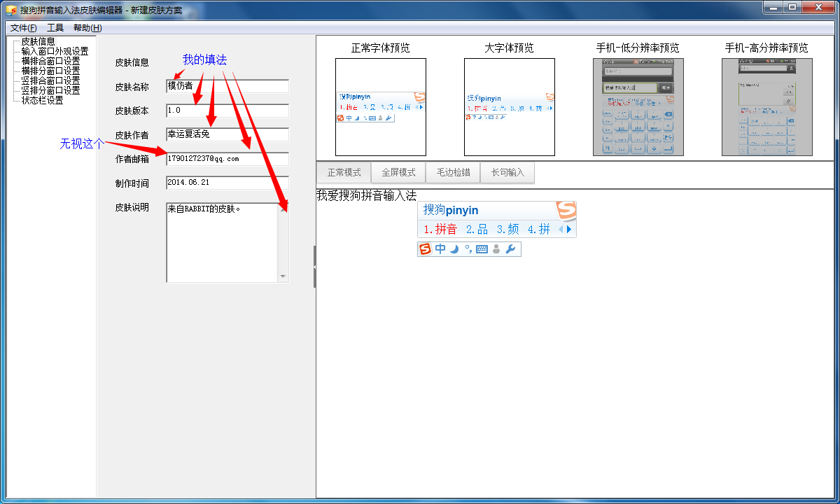Click the next-page arrow in the candidate window preview
This screenshot has height=504, width=840.
click(569, 229)
